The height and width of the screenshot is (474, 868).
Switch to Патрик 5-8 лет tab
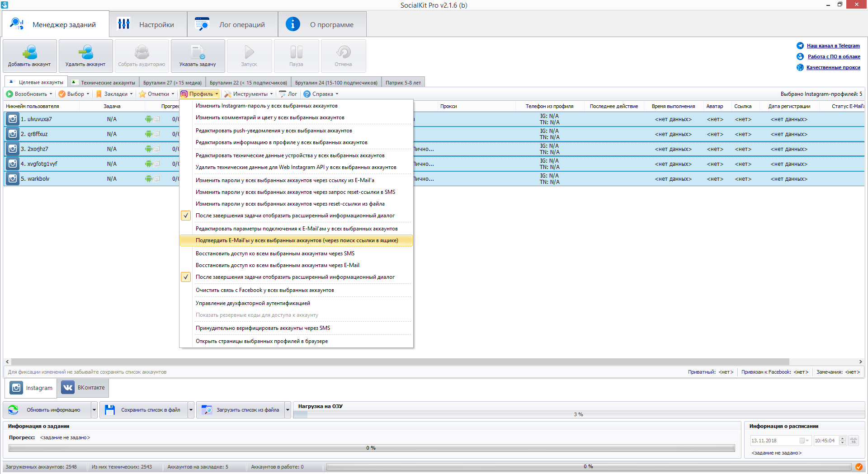coord(403,82)
